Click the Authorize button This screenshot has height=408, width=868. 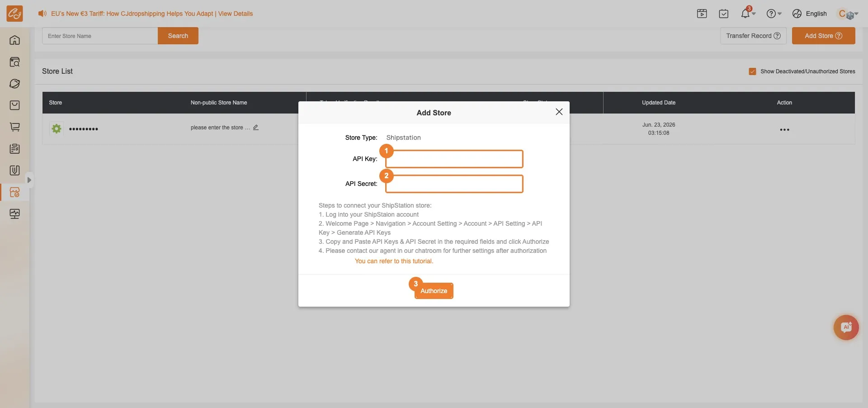(434, 291)
